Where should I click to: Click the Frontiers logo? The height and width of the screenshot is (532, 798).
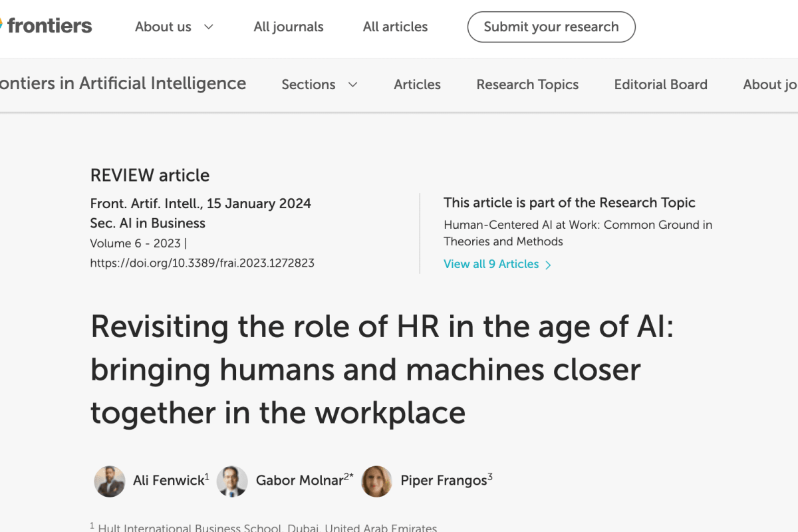coord(47,27)
